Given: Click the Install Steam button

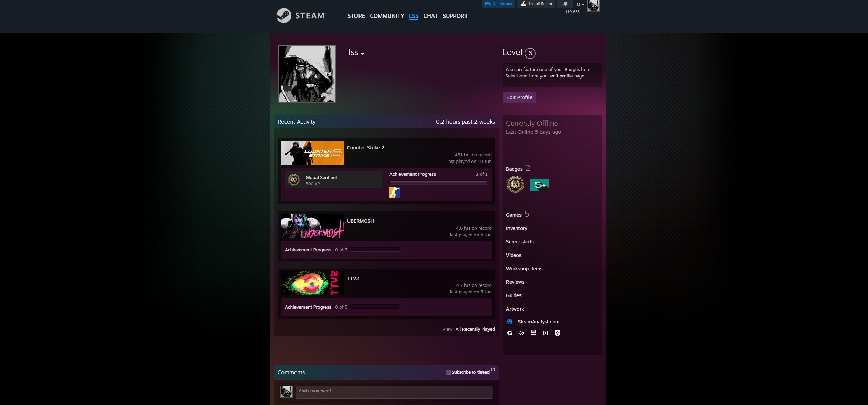Looking at the screenshot, I should [536, 4].
